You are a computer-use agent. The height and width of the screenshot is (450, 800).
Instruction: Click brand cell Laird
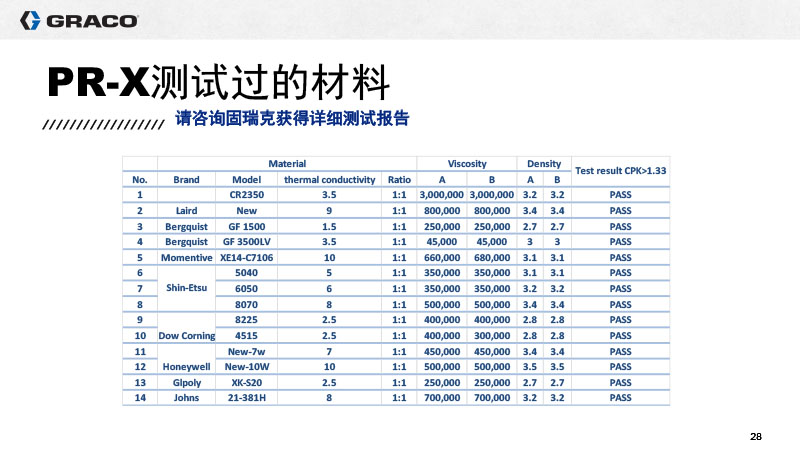point(186,211)
